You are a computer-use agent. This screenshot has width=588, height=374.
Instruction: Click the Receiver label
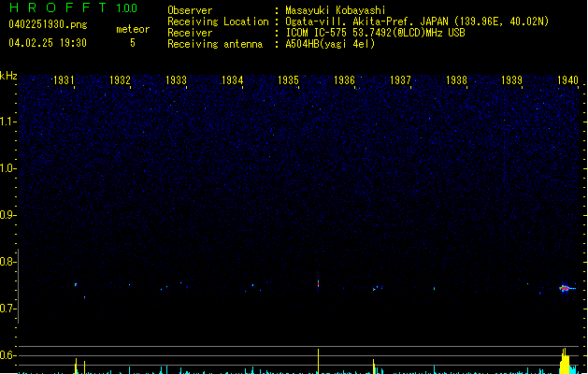click(x=190, y=33)
